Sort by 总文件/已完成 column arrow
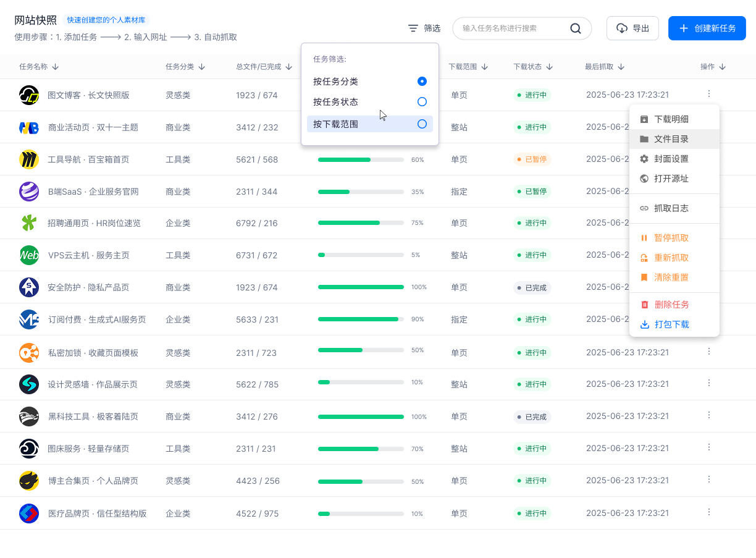The width and height of the screenshot is (756, 558). pos(289,67)
